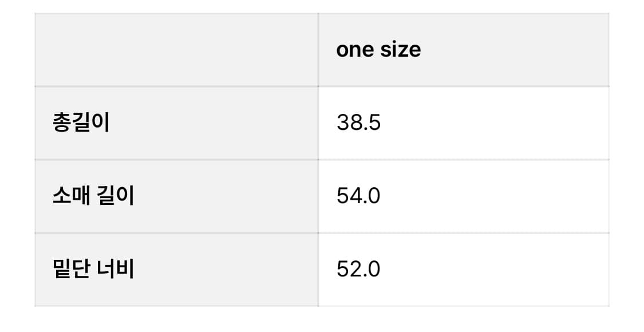Select the empty top-left header cell
Viewport: 644px width, 332px height.
coord(176,50)
